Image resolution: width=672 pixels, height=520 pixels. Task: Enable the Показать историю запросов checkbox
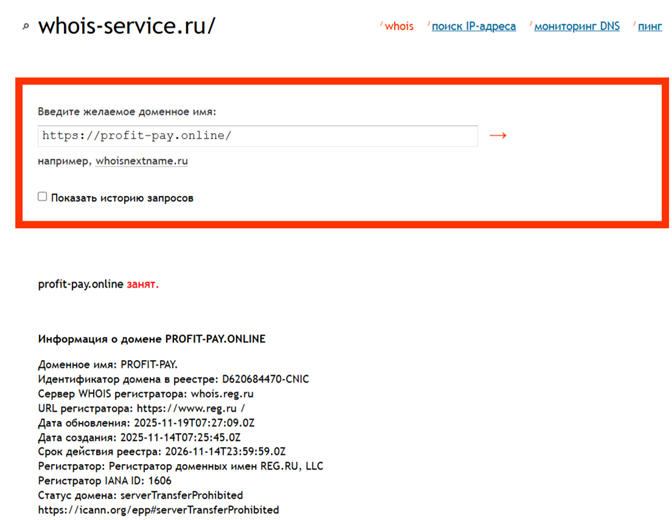click(42, 197)
